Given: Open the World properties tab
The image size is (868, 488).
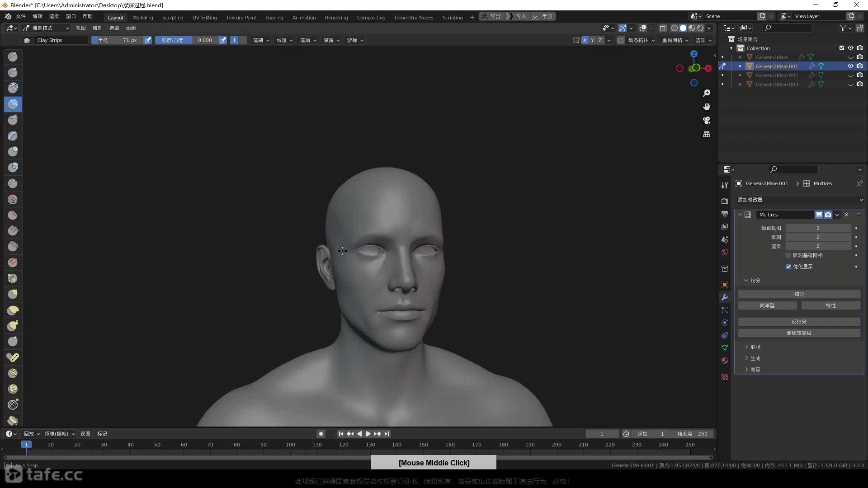Looking at the screenshot, I should tap(725, 252).
